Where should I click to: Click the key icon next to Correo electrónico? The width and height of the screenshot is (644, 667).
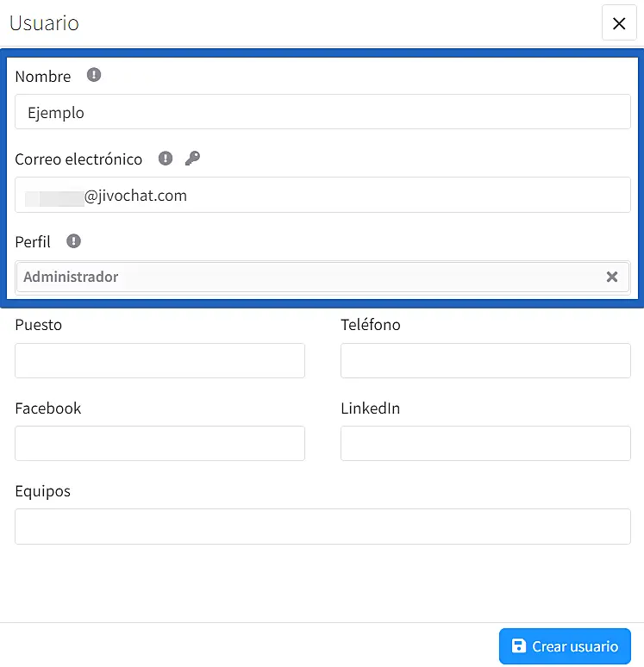pos(192,159)
